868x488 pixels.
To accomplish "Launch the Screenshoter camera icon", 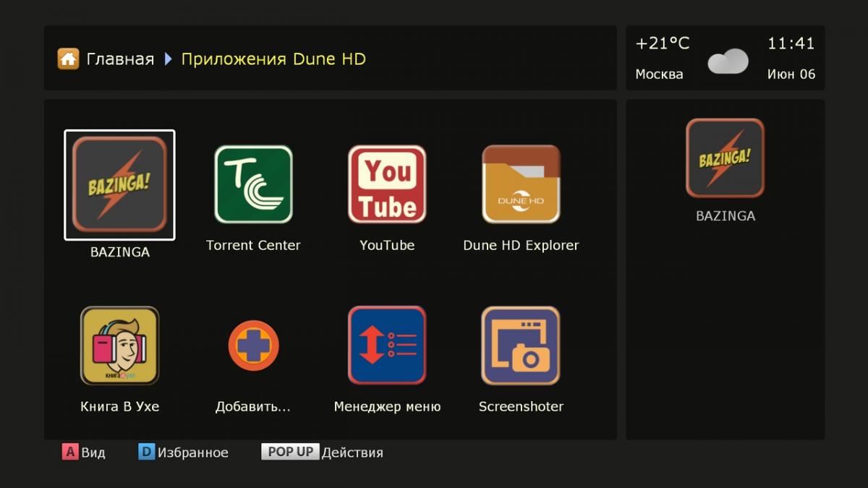I will (521, 346).
